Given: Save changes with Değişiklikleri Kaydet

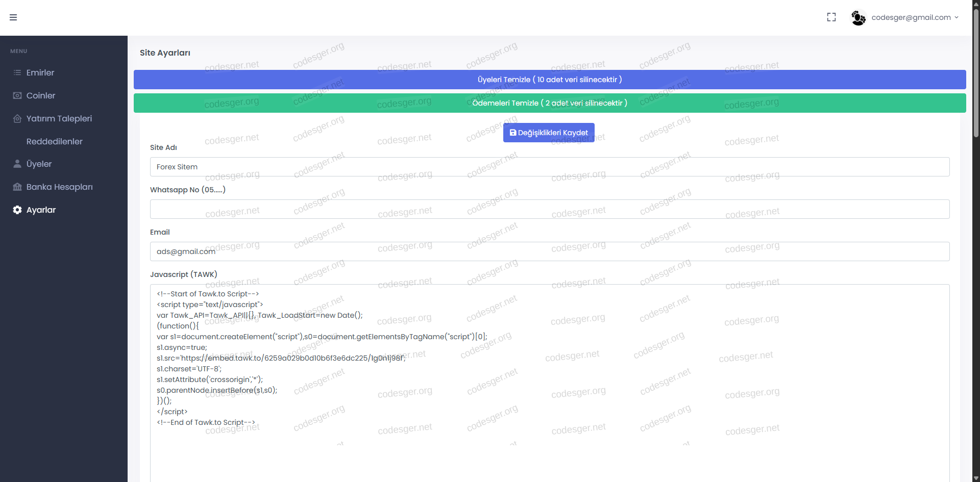Looking at the screenshot, I should point(549,133).
